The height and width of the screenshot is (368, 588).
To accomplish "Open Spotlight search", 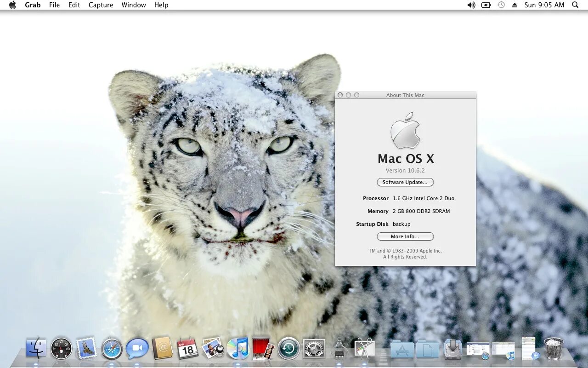I will pos(575,5).
